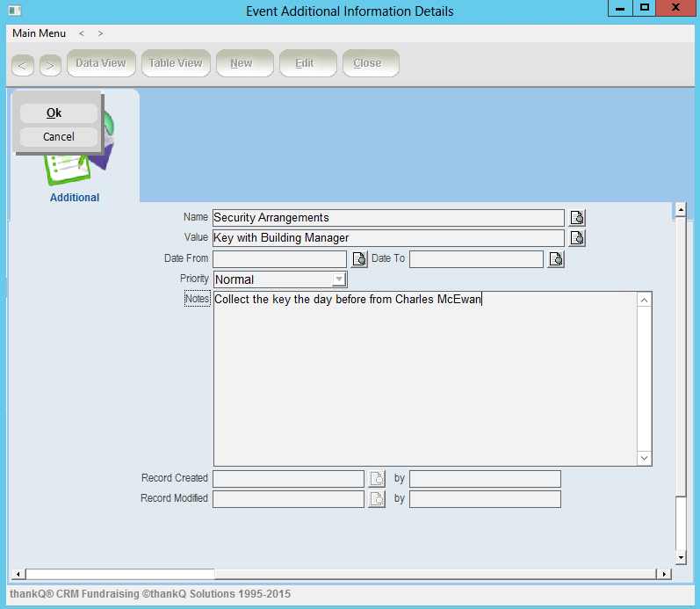Image resolution: width=700 pixels, height=609 pixels.
Task: Go to next record arrow button
Action: point(50,65)
